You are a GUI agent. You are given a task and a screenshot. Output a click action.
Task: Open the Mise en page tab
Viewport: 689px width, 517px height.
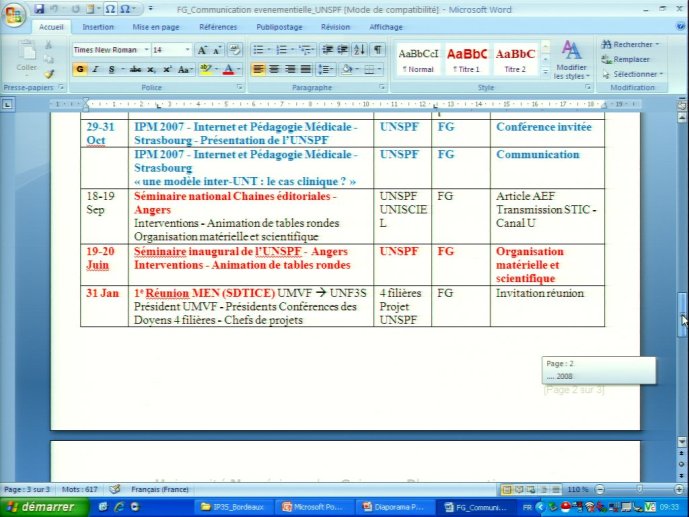156,27
